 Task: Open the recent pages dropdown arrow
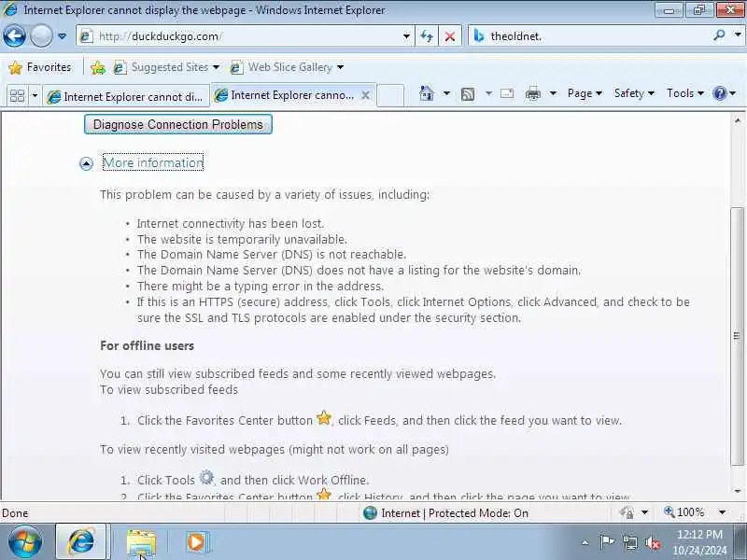point(62,36)
